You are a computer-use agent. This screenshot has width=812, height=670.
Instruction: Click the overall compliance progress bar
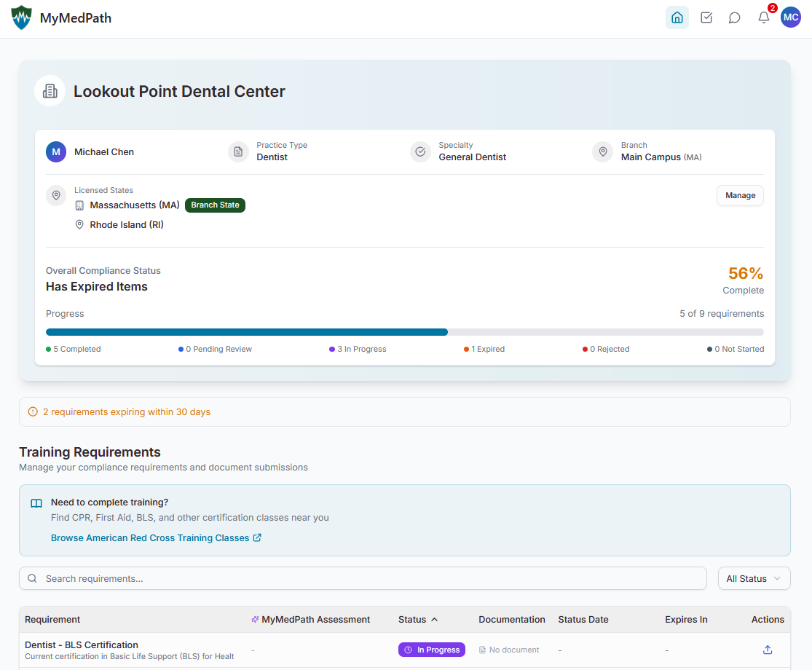point(405,331)
